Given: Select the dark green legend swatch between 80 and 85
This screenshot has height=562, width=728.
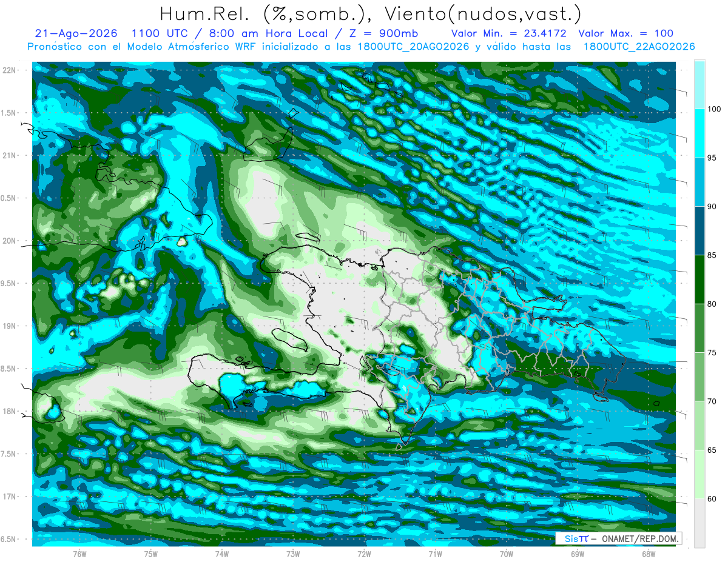Looking at the screenshot, I should pos(699,279).
